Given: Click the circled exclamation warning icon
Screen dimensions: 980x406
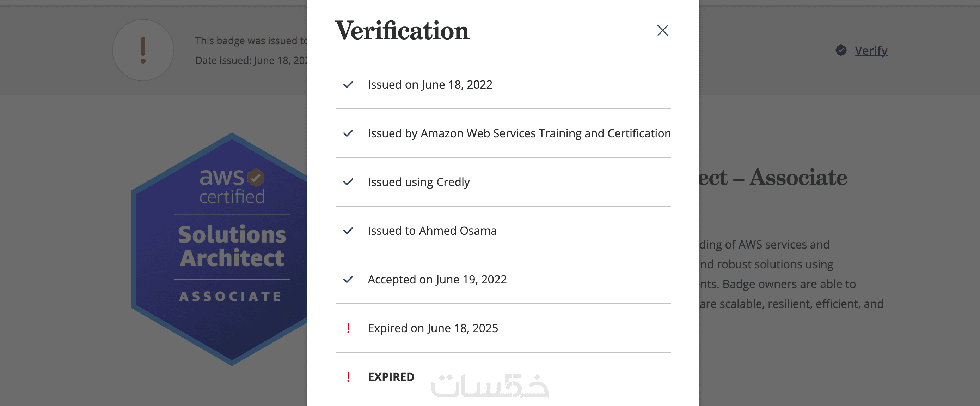Looking at the screenshot, I should (143, 50).
